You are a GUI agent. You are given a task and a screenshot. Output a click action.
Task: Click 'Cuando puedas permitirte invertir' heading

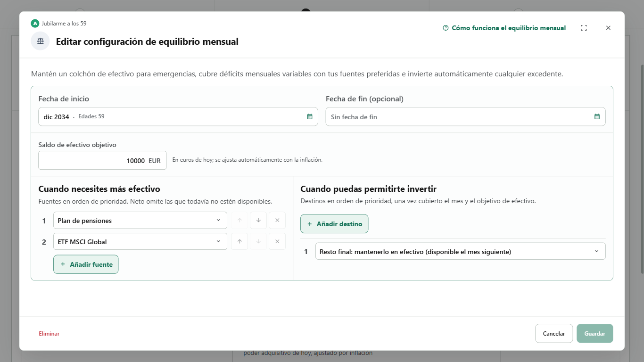point(369,189)
